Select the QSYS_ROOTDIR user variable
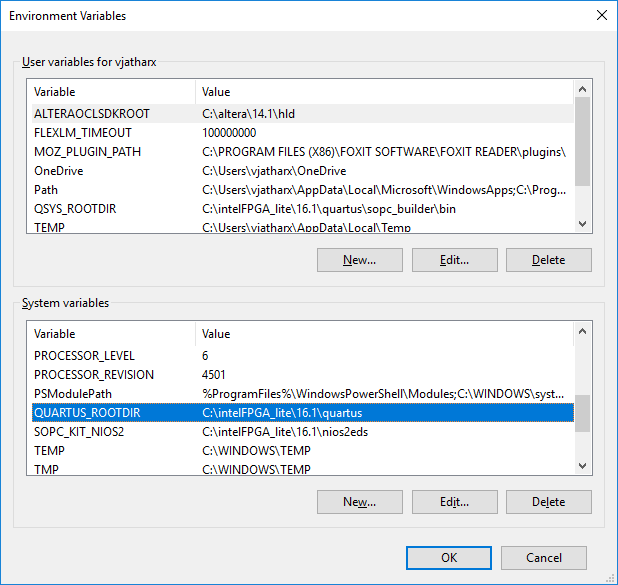Viewport: 618px width, 585px height. click(x=75, y=209)
